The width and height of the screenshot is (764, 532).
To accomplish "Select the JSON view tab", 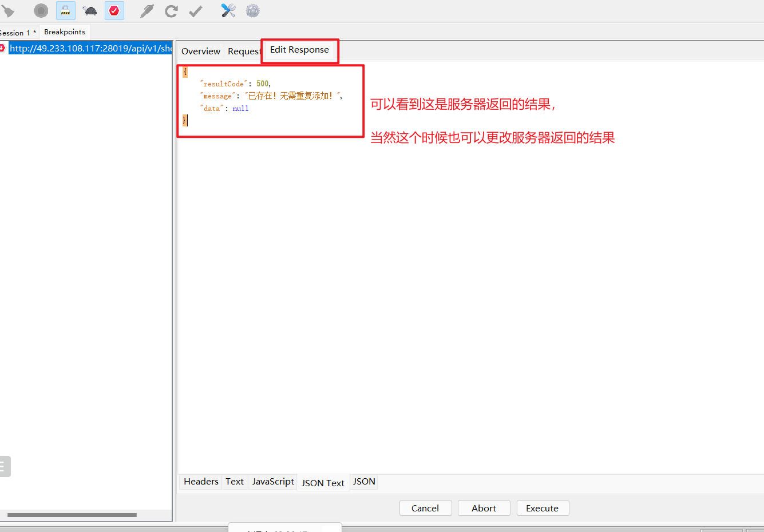I will 364,482.
